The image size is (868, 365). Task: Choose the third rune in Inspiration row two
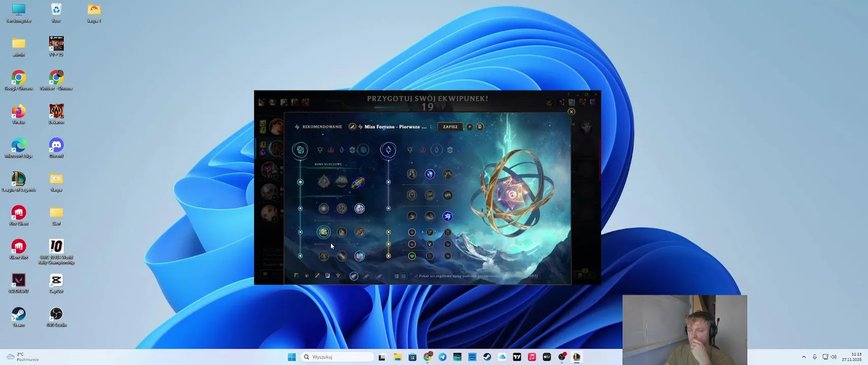[x=359, y=232]
